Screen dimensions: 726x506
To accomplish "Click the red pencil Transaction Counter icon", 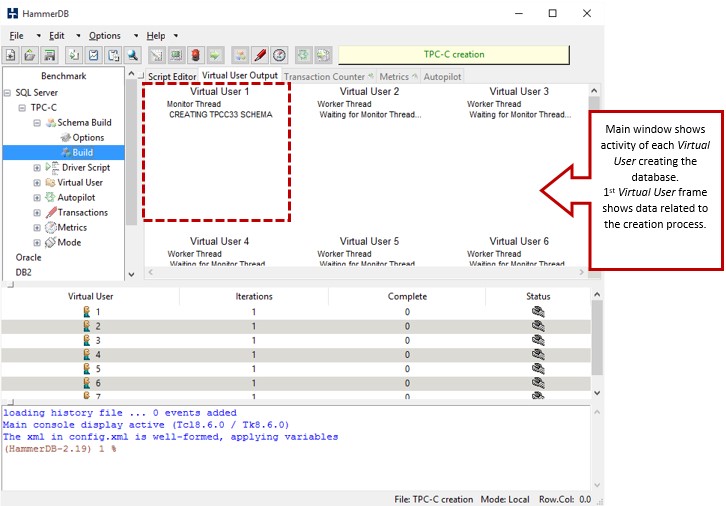I will tap(260, 55).
